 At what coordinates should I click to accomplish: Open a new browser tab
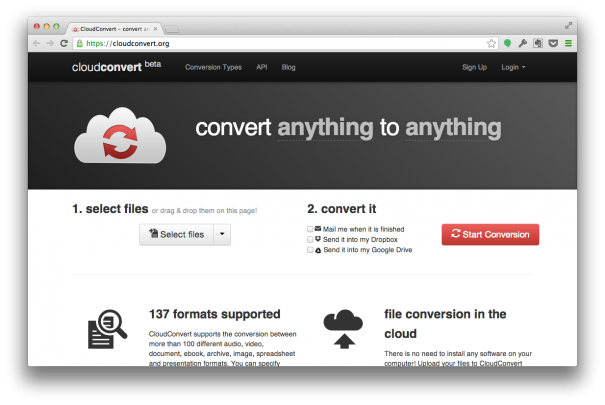[172, 29]
